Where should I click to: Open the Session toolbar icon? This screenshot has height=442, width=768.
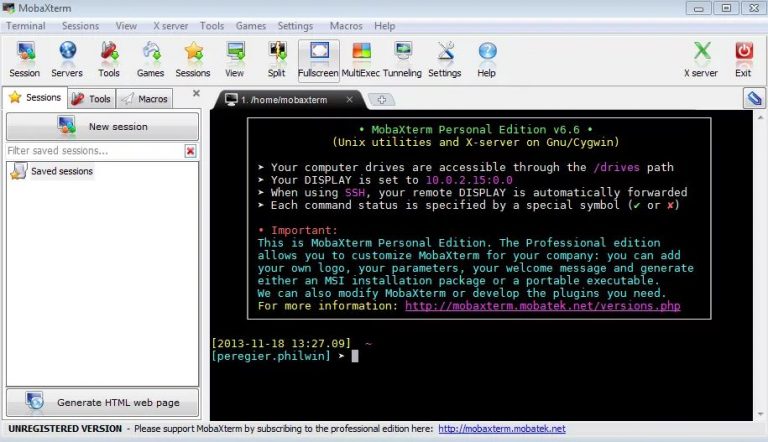24,60
